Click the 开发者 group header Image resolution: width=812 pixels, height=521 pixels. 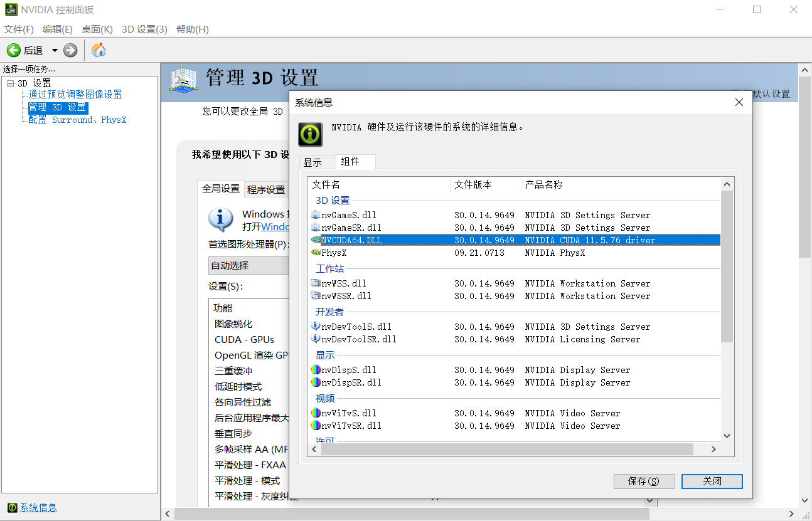(329, 312)
